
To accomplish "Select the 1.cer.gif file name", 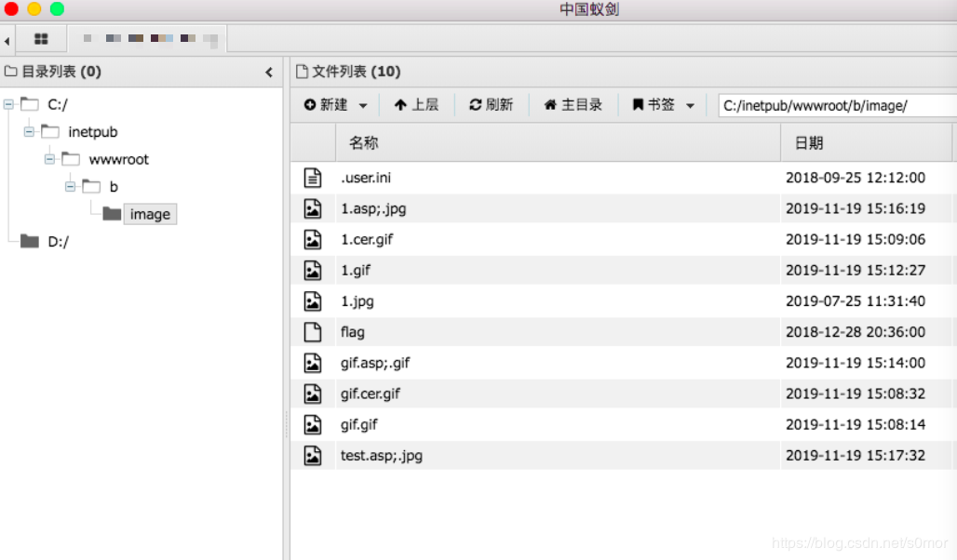I will pyautogui.click(x=367, y=239).
